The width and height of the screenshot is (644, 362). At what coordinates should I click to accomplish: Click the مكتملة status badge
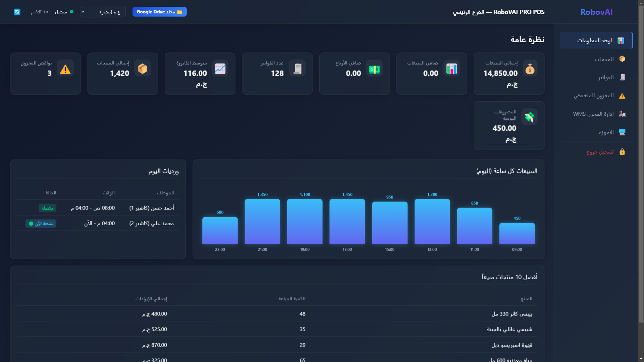click(47, 208)
